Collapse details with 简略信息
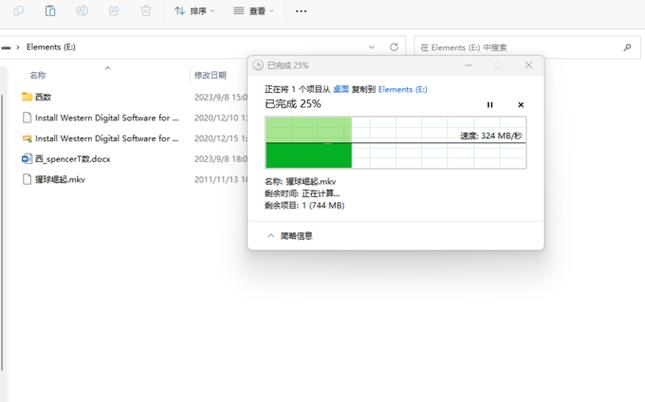Viewport: 645px width, 402px height. [x=290, y=236]
